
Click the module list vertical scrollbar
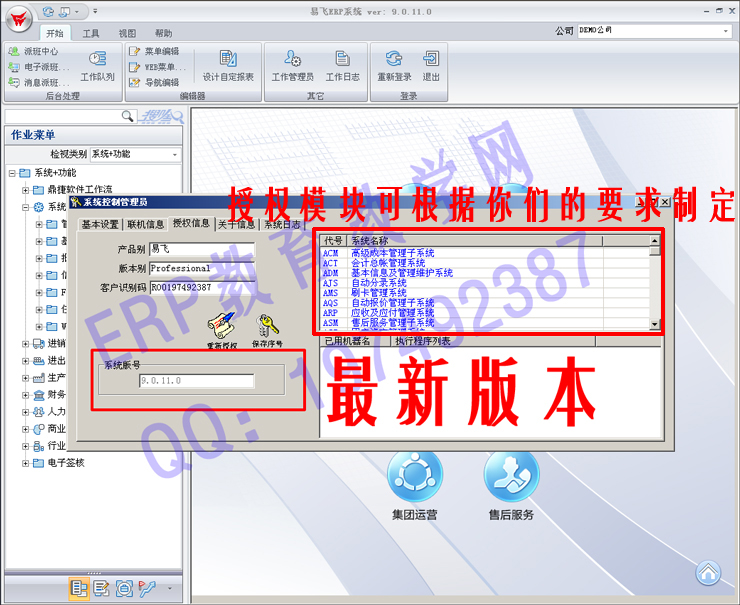point(655,282)
